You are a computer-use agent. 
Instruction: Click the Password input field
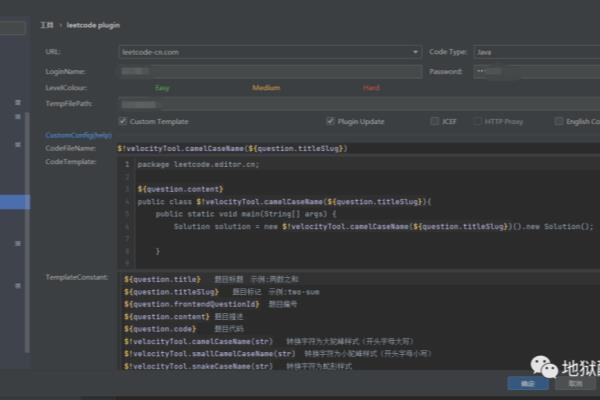coord(536,72)
